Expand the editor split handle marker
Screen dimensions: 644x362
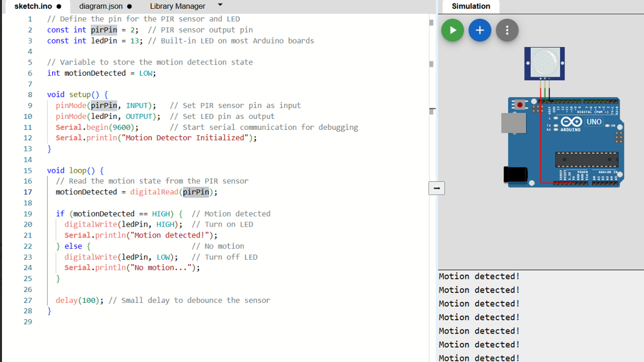(x=433, y=109)
